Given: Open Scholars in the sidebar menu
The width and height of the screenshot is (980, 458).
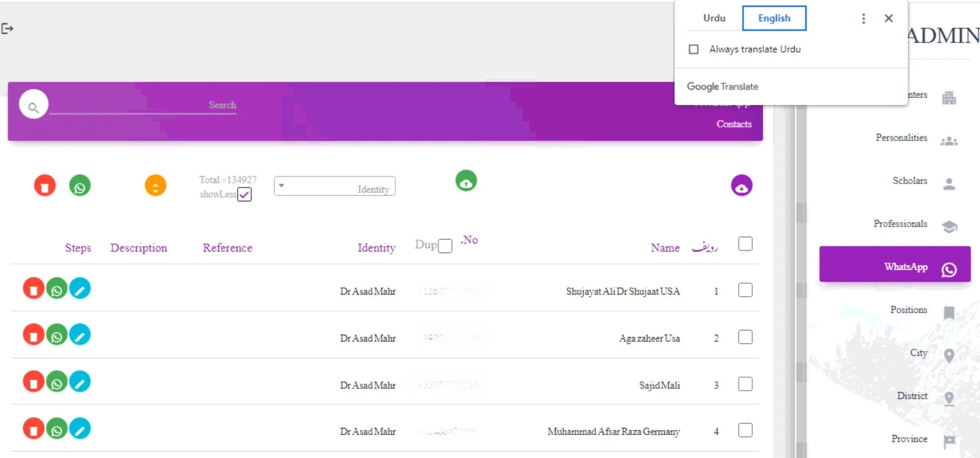Looking at the screenshot, I should (909, 181).
